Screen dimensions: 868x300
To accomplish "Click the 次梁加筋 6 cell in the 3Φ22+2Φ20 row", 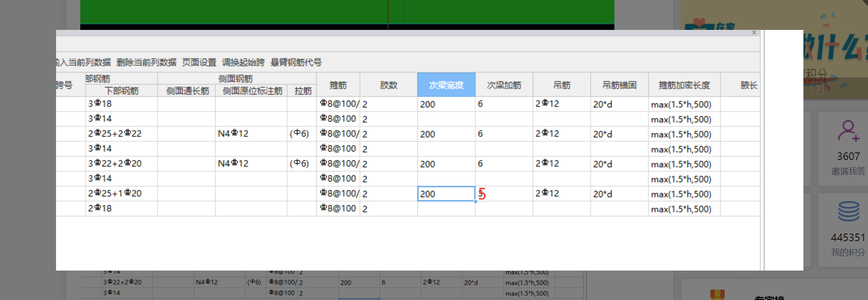I will click(x=504, y=164).
